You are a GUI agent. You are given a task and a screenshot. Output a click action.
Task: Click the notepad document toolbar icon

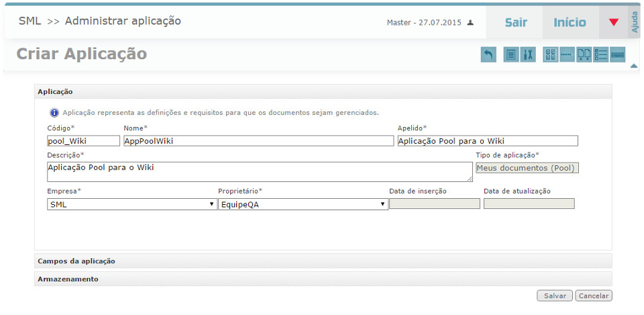(x=511, y=55)
